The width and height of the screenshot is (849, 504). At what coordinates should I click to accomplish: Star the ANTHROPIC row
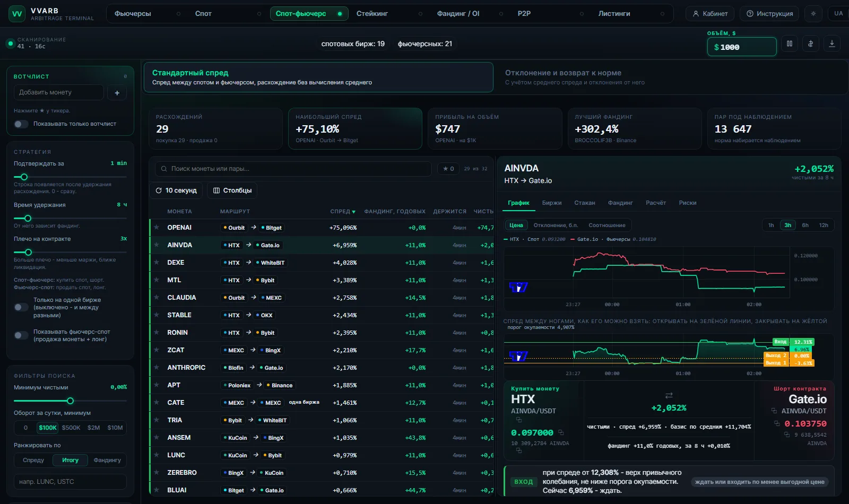point(157,368)
